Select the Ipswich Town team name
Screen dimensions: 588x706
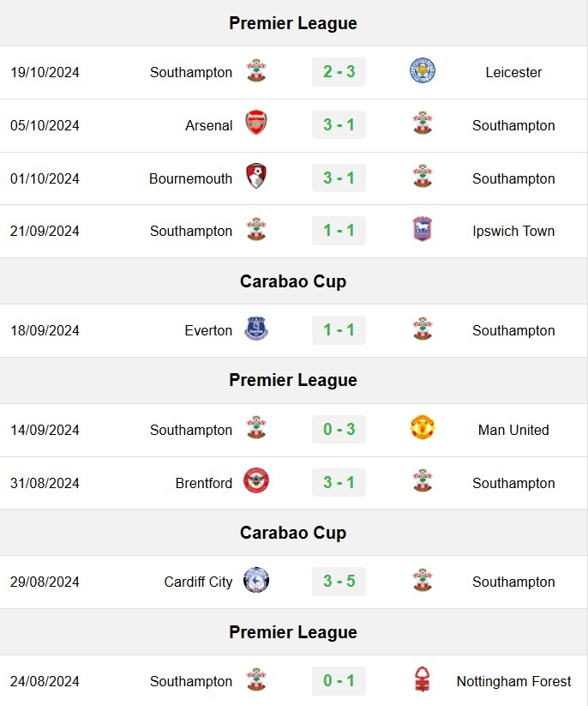point(513,231)
